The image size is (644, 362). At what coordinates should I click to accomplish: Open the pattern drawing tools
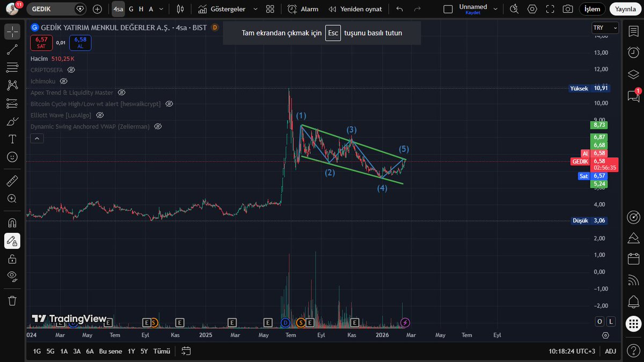tap(12, 85)
